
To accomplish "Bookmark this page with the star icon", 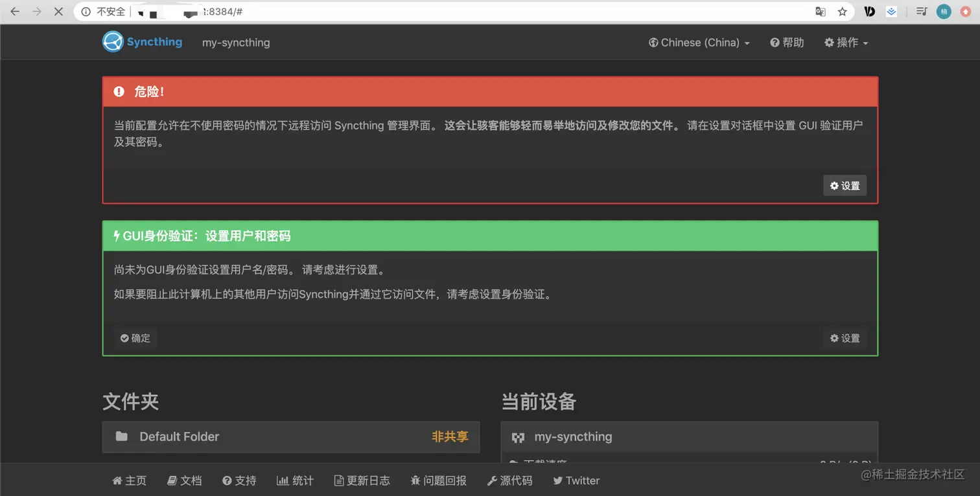I will click(x=842, y=12).
